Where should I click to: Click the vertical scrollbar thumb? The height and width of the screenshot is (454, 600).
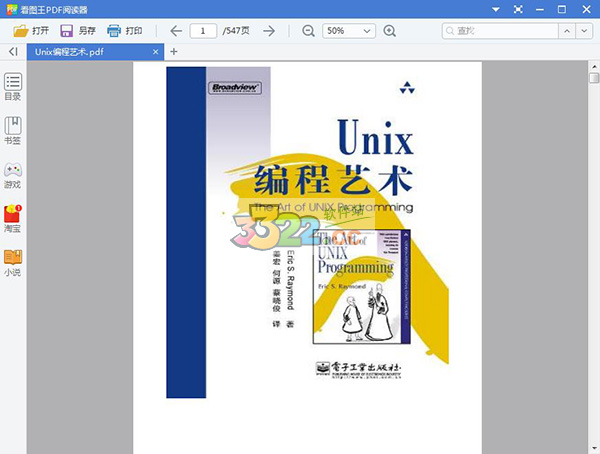tap(594, 78)
